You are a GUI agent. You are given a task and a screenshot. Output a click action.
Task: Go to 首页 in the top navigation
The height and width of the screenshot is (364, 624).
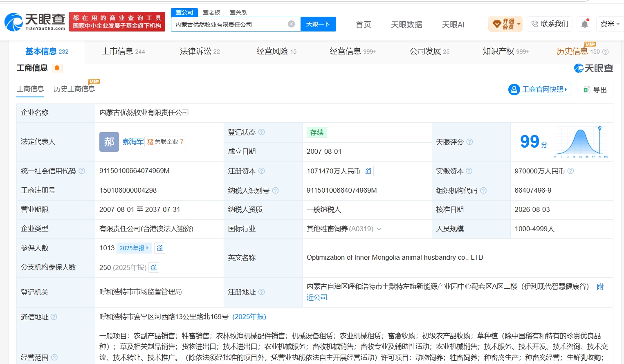coord(363,25)
